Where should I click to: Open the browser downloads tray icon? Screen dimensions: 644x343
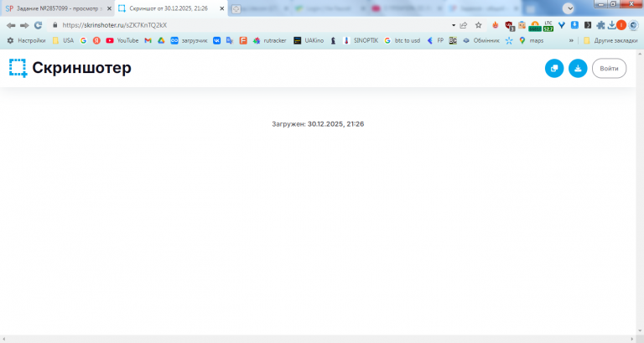click(x=611, y=25)
